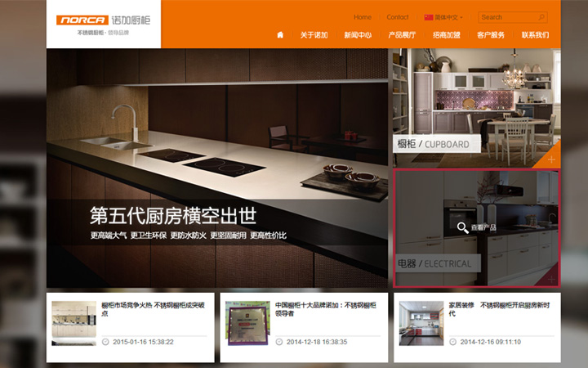This screenshot has height=368, width=588.
Task: Click the plus icon on Cupboard tile
Action: click(551, 159)
